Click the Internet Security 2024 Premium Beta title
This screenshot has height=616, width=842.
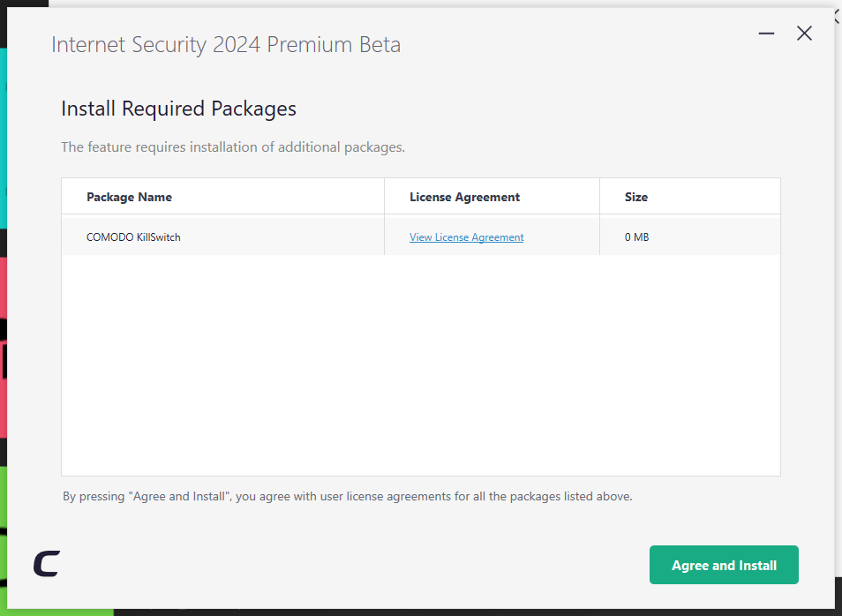226,45
